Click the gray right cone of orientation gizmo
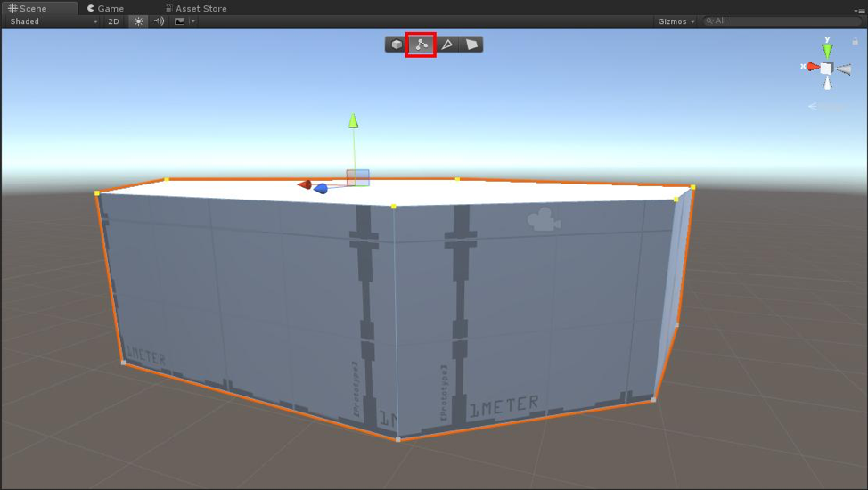Image resolution: width=868 pixels, height=490 pixels. pyautogui.click(x=843, y=69)
